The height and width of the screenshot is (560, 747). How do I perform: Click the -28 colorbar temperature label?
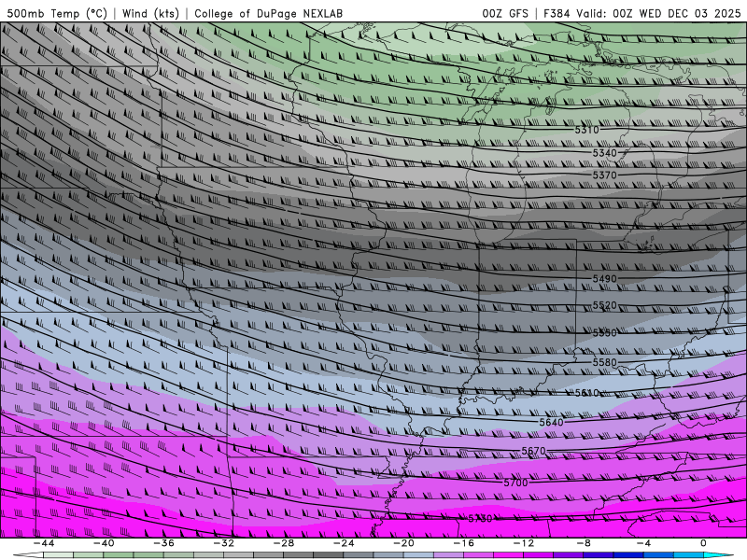(x=284, y=543)
